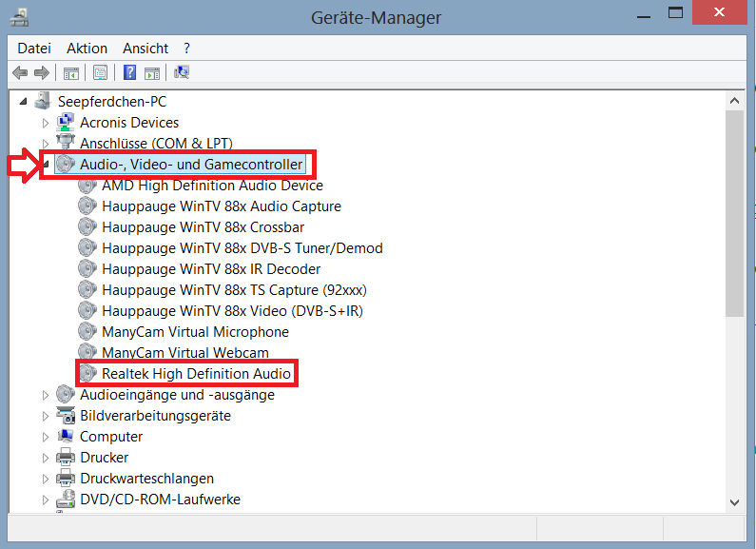Select the Druckwarteschlangen printer icon
756x549 pixels.
(x=66, y=478)
